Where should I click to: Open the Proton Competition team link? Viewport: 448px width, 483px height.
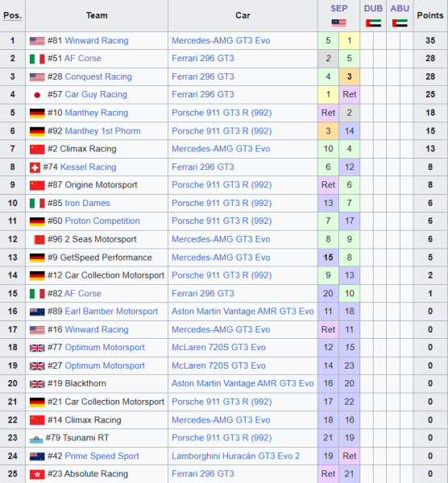coord(102,221)
